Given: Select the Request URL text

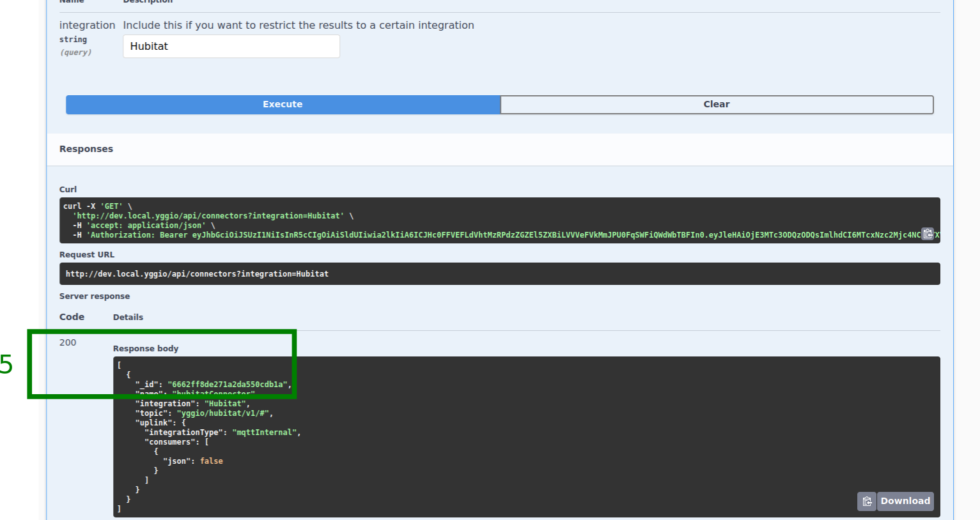Looking at the screenshot, I should (197, 274).
